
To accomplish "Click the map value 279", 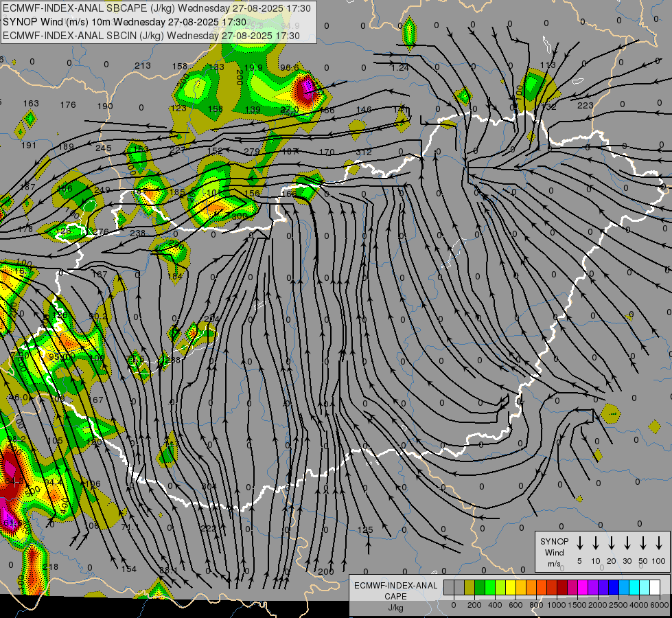I will pos(252,151).
